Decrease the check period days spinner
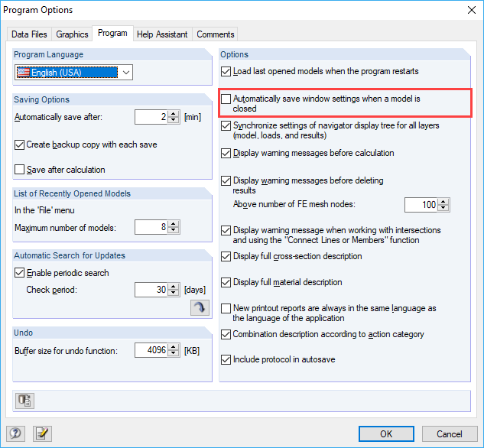 point(174,293)
